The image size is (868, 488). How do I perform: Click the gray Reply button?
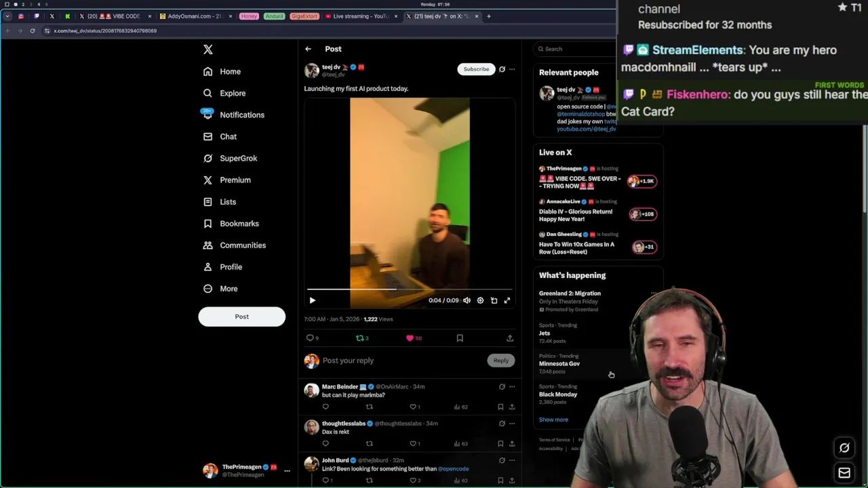500,361
